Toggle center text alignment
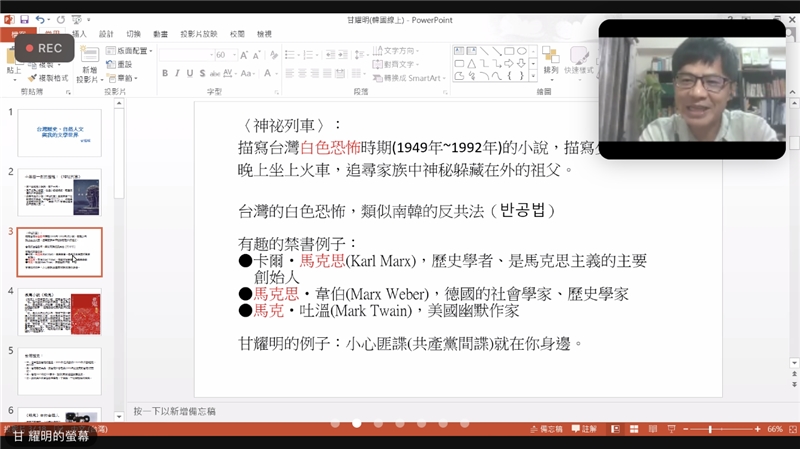Screen dimensions: 800x449 (x=302, y=73)
